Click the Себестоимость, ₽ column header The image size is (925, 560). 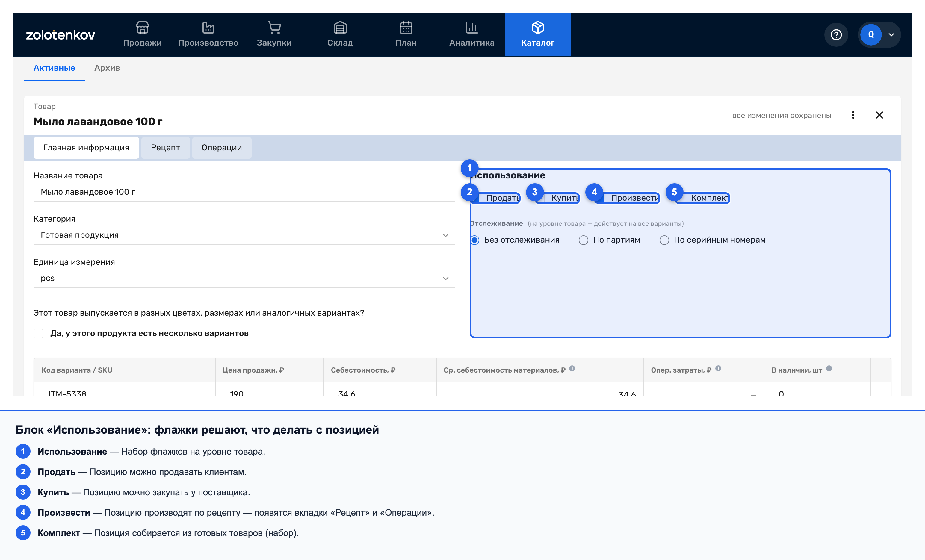[x=380, y=370]
